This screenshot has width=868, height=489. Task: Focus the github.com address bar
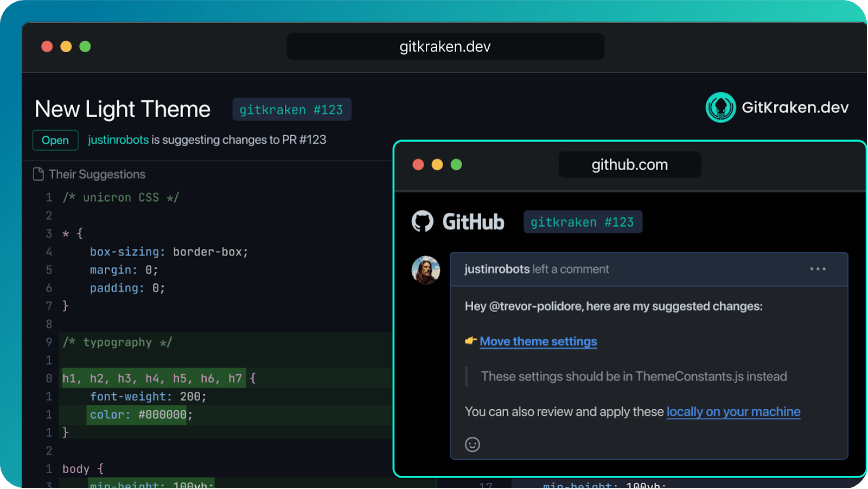pos(630,165)
